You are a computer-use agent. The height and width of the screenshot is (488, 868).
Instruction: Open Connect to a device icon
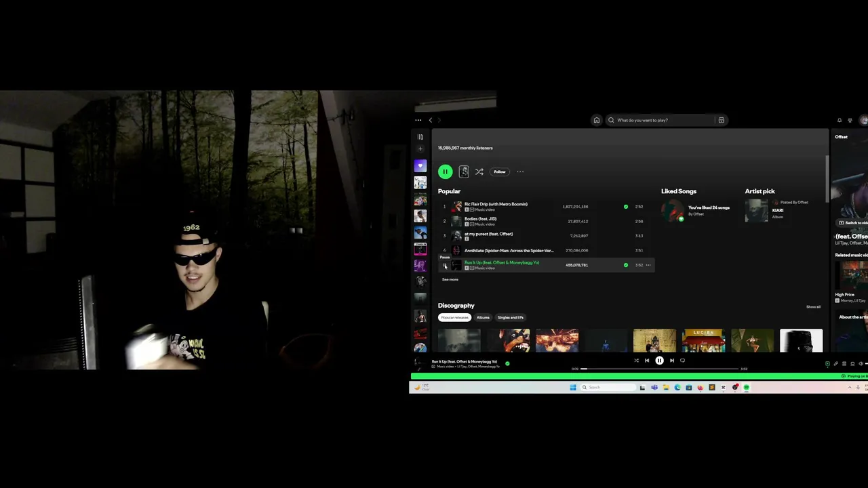pos(852,364)
